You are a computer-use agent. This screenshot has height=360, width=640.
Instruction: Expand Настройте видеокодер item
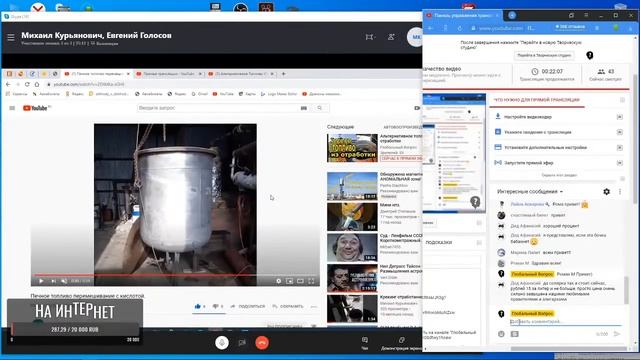(558, 117)
